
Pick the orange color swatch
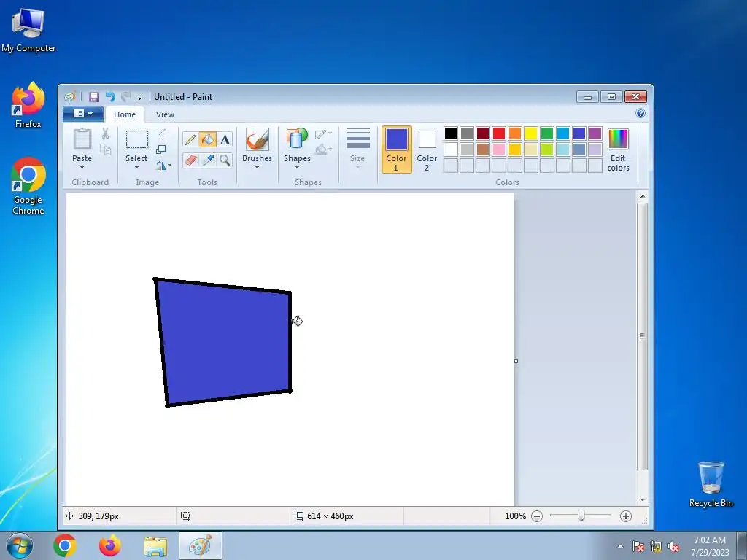(515, 133)
